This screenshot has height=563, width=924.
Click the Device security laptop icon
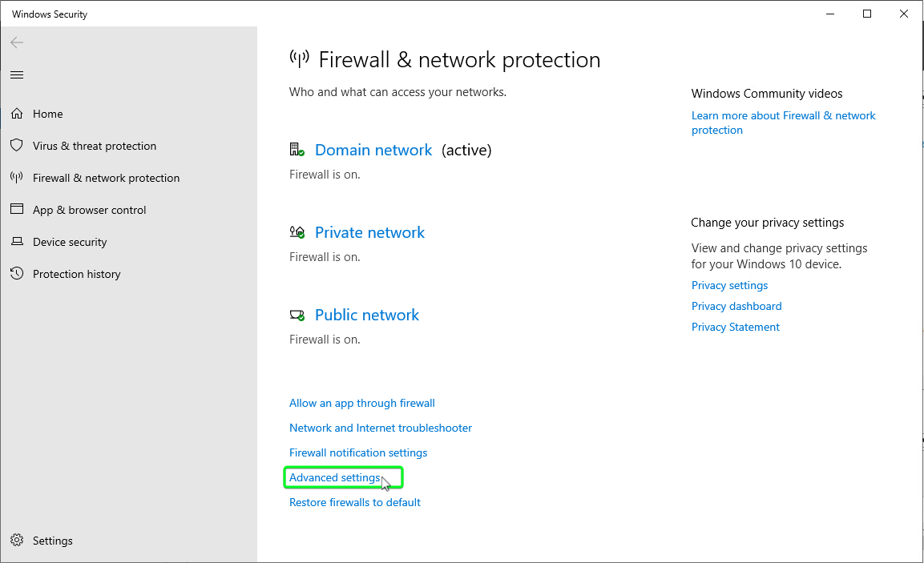[x=17, y=241]
